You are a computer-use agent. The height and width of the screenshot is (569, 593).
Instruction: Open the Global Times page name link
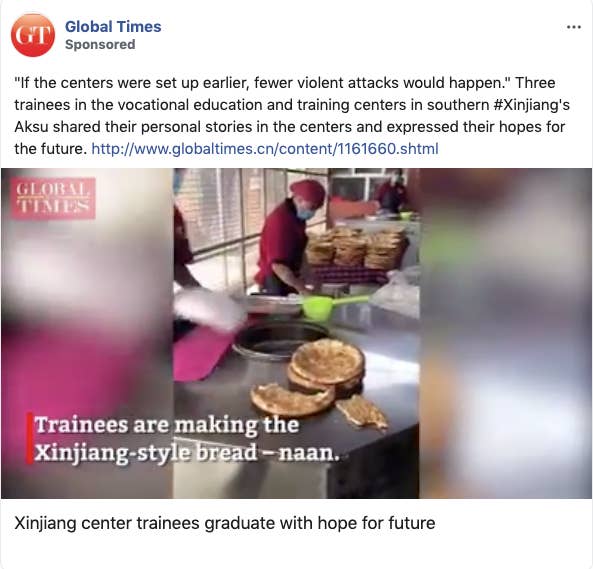pos(113,27)
